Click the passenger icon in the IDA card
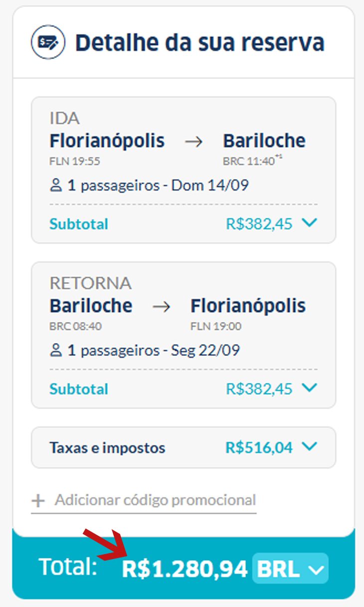364x607 pixels. point(56,186)
